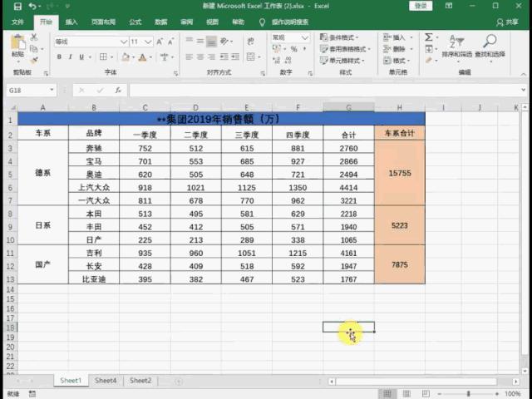The image size is (532, 399).
Task: Click the Percent Style icon
Action: pyautogui.click(x=293, y=50)
